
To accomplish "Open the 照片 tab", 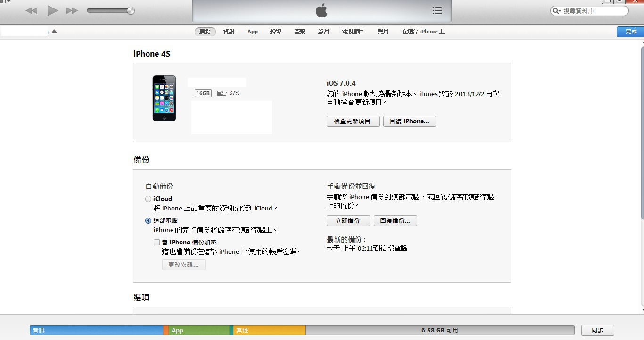I will pyautogui.click(x=383, y=32).
